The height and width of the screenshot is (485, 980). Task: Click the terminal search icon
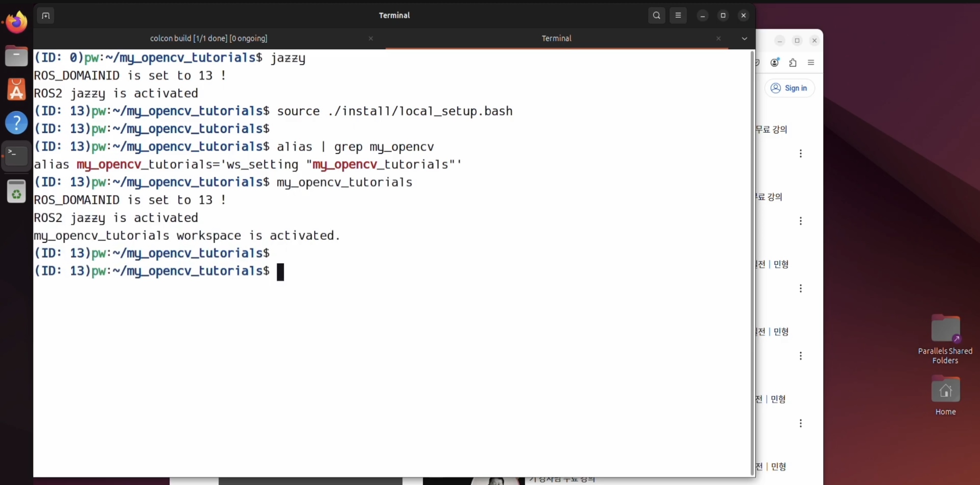tap(656, 16)
